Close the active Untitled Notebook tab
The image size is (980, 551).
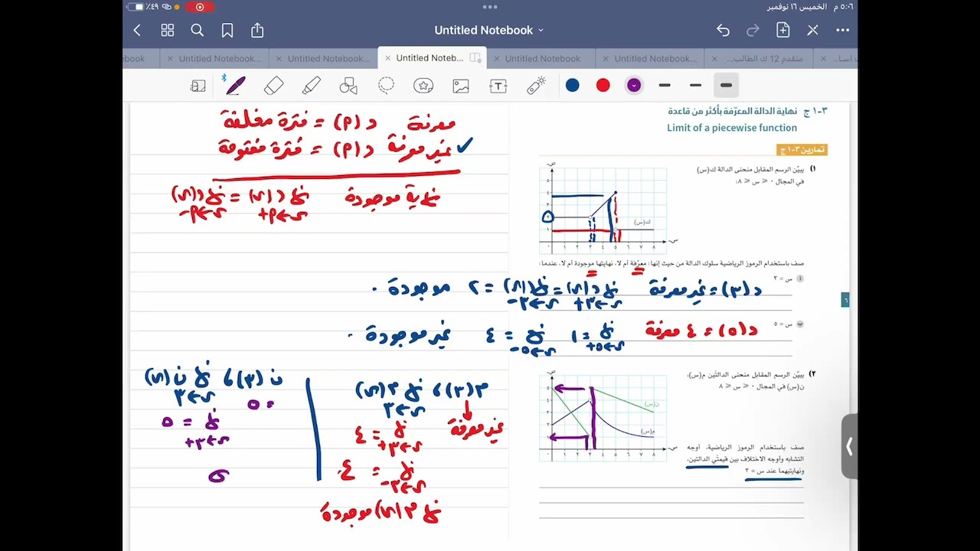387,58
